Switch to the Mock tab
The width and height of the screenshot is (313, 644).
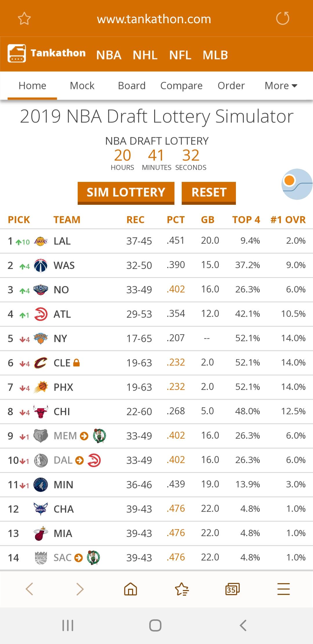click(82, 86)
